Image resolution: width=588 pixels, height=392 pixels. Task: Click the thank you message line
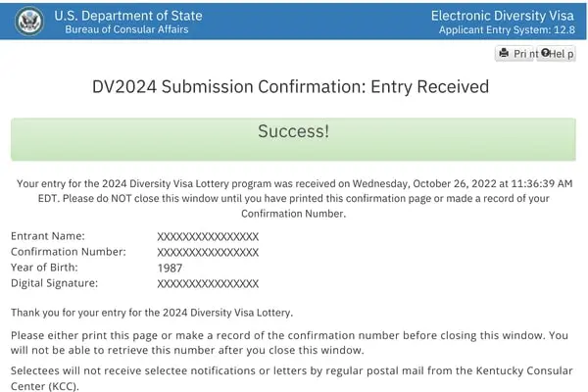coord(152,313)
